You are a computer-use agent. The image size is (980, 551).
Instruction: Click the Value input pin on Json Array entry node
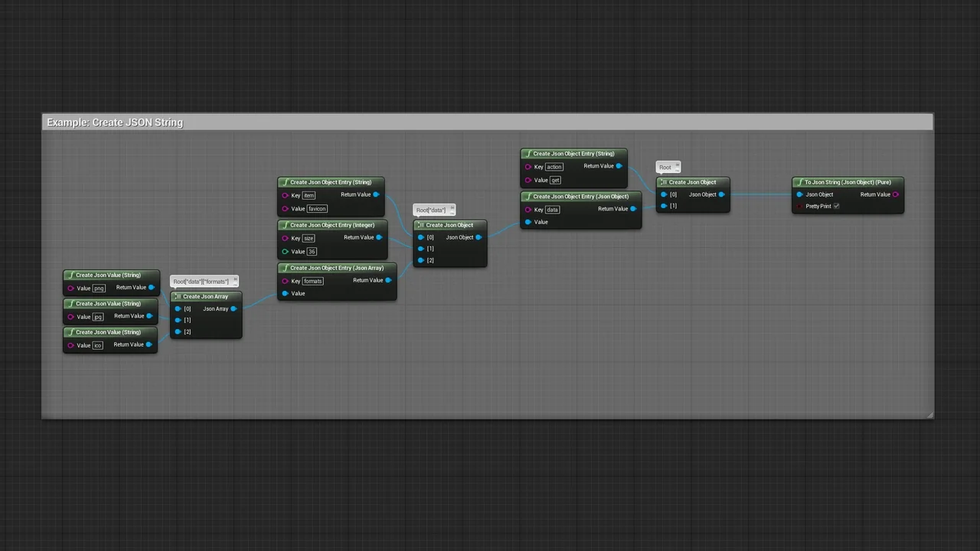pyautogui.click(x=285, y=293)
